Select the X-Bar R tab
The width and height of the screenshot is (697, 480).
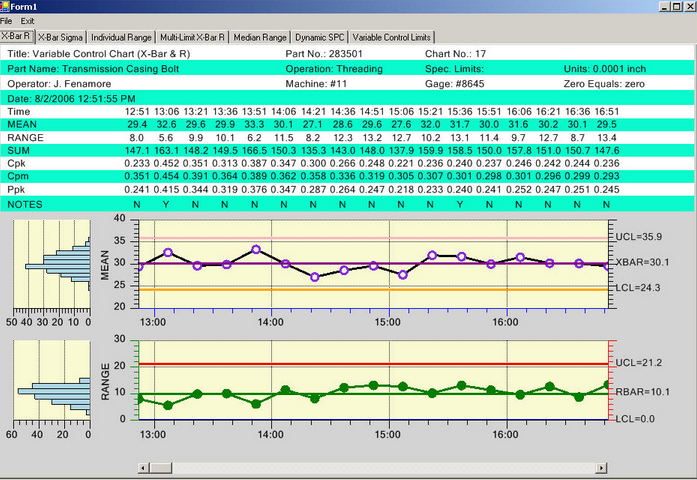point(16,36)
